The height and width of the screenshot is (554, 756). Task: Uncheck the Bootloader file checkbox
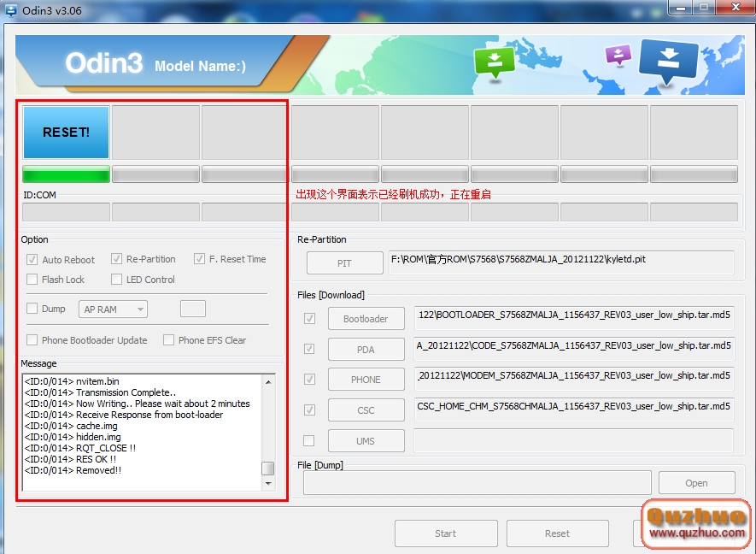click(x=309, y=319)
